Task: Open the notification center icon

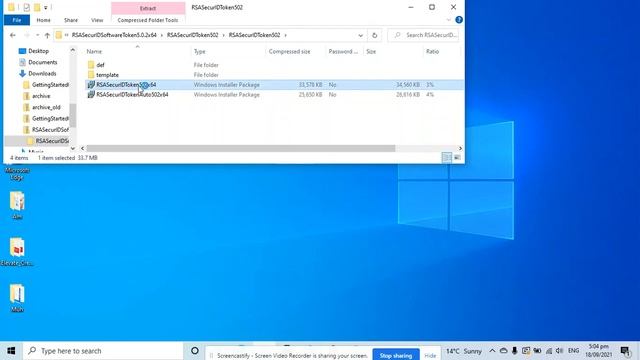Action: coord(625,351)
